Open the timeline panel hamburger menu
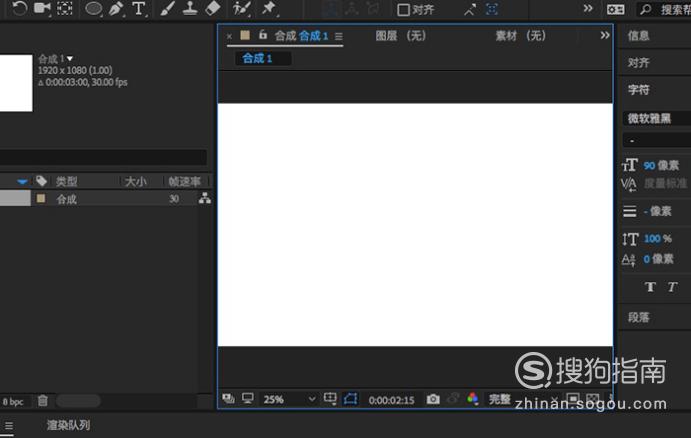 [x=8, y=426]
